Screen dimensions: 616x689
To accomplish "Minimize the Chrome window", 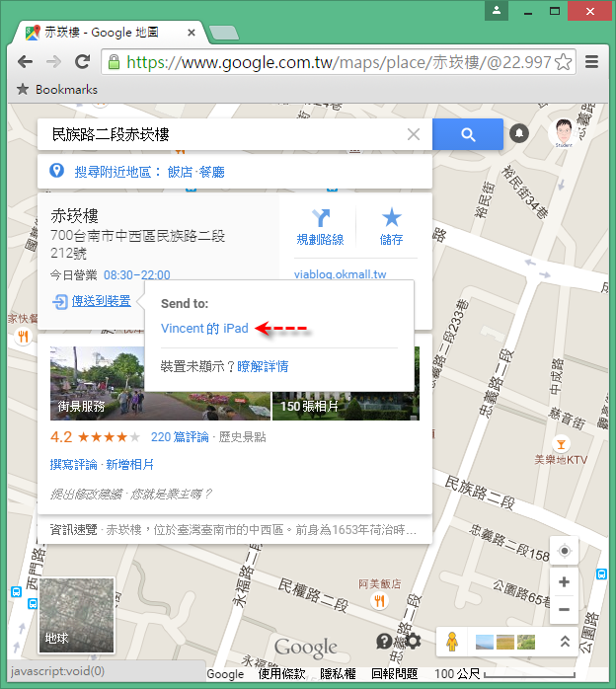I will 528,12.
